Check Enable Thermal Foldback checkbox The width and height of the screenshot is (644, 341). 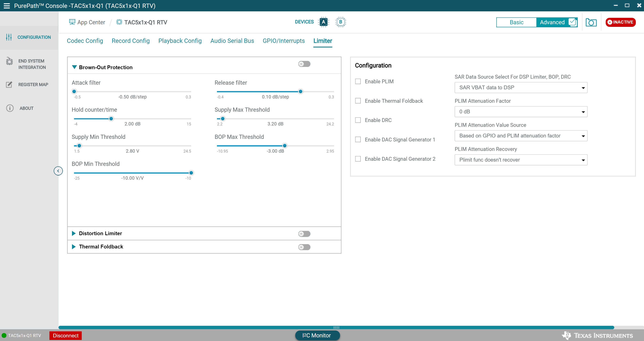coord(358,101)
